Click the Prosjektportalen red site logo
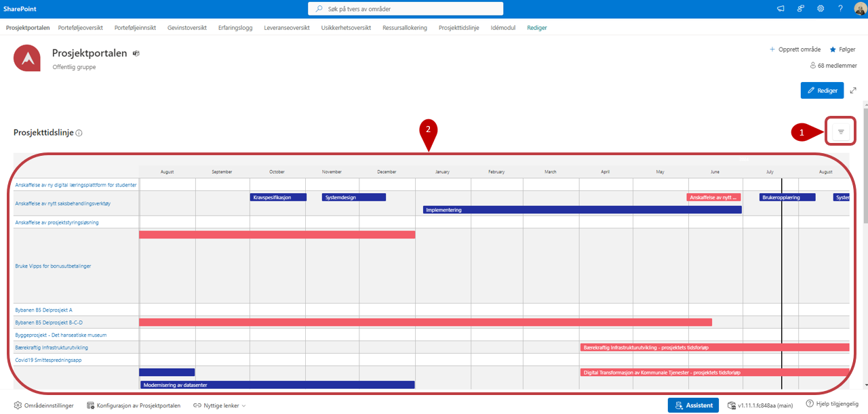Viewport: 868px width, 414px height. 28,58
